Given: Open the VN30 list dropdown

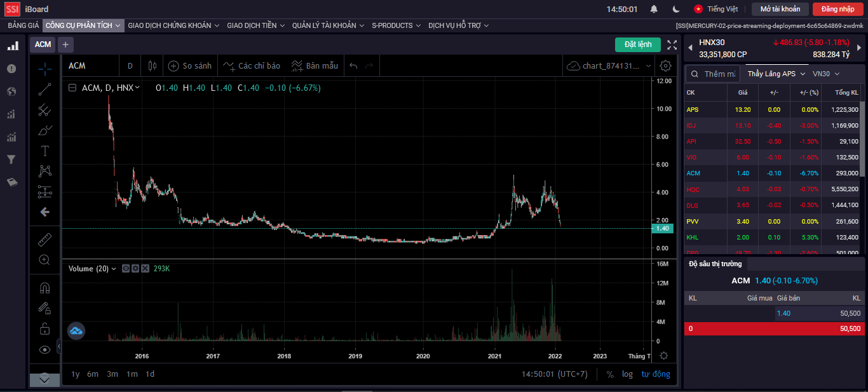Looking at the screenshot, I should click(826, 74).
